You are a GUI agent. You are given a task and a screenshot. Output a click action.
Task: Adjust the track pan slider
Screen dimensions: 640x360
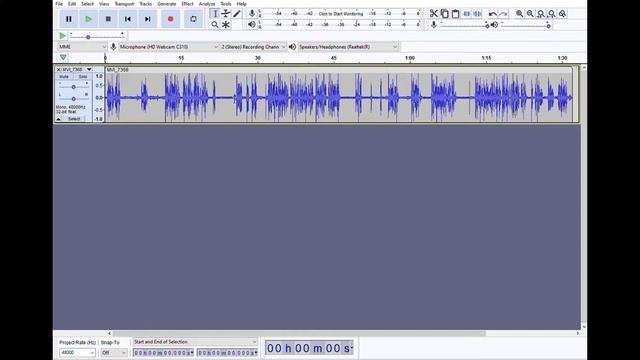(x=73, y=98)
